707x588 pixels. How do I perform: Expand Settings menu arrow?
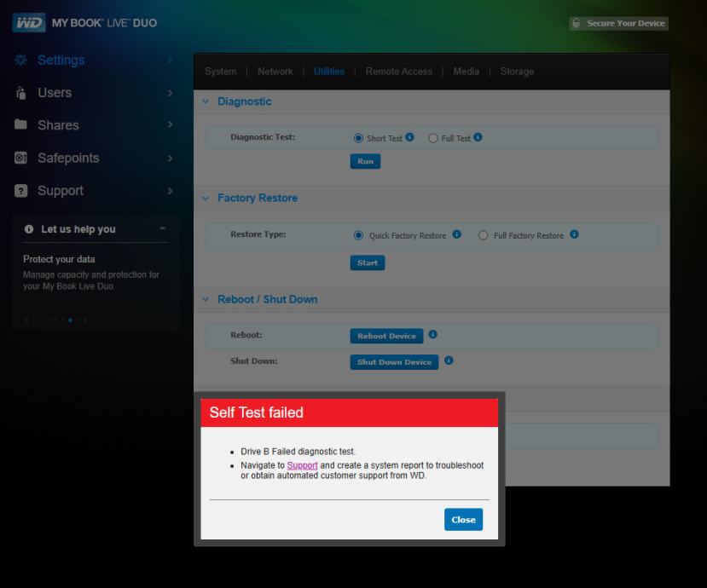[x=170, y=60]
